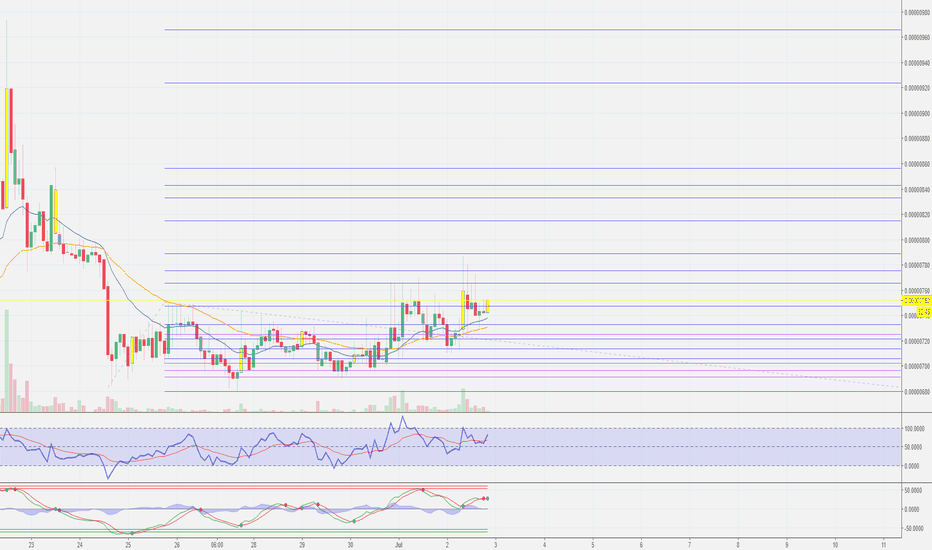The width and height of the screenshot is (932, 550).
Task: Click the 0.00000960 price axis label
Action: coord(917,37)
